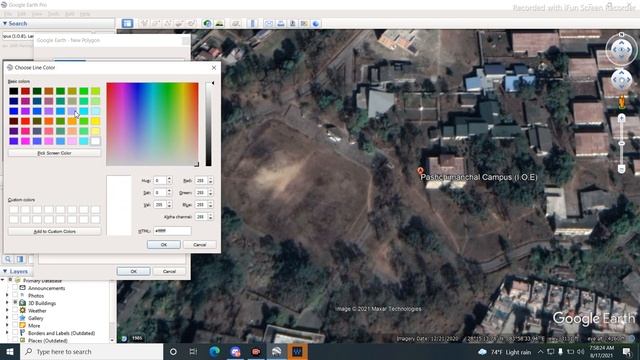This screenshot has height=360, width=640.
Task: Click the Print toolbar icon
Action: (281, 23)
